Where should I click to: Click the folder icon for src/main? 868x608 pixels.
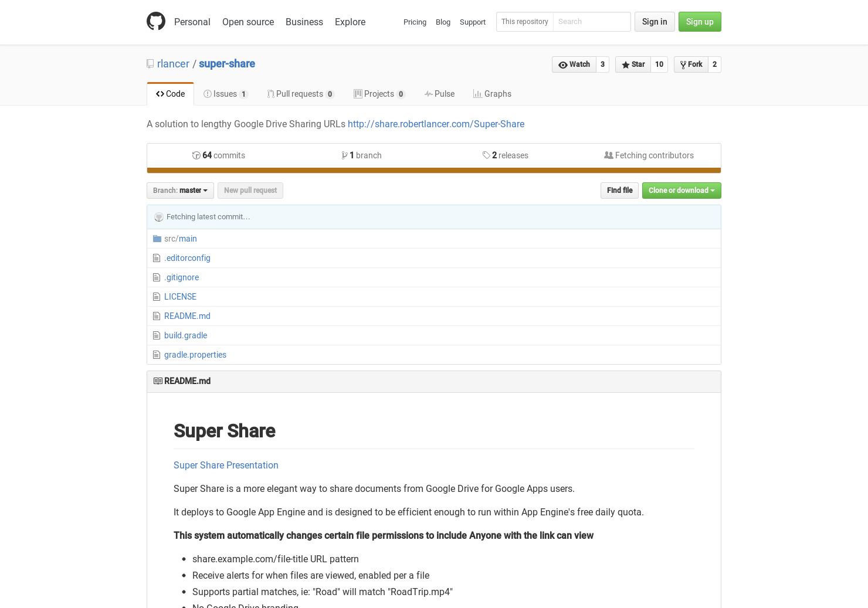pos(157,239)
